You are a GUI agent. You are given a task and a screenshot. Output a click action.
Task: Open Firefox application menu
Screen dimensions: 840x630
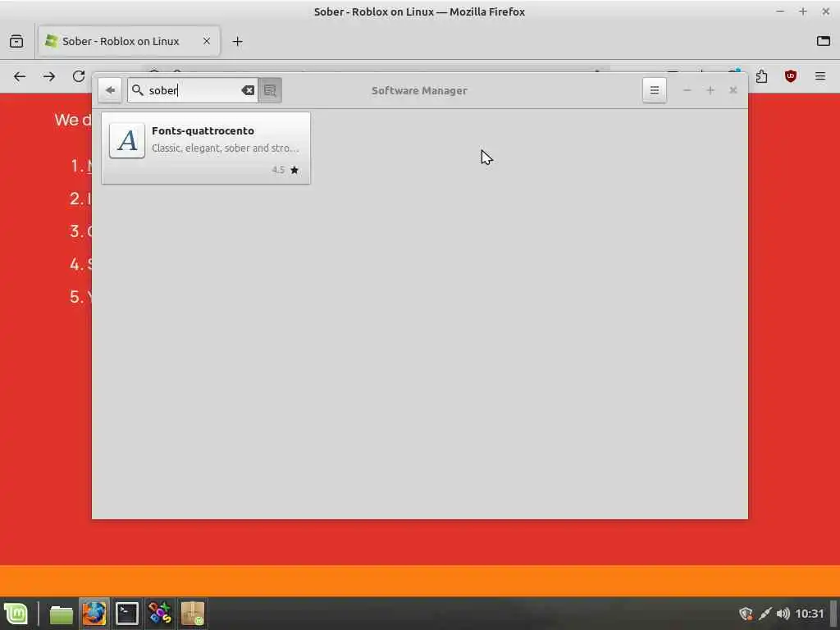[x=820, y=76]
